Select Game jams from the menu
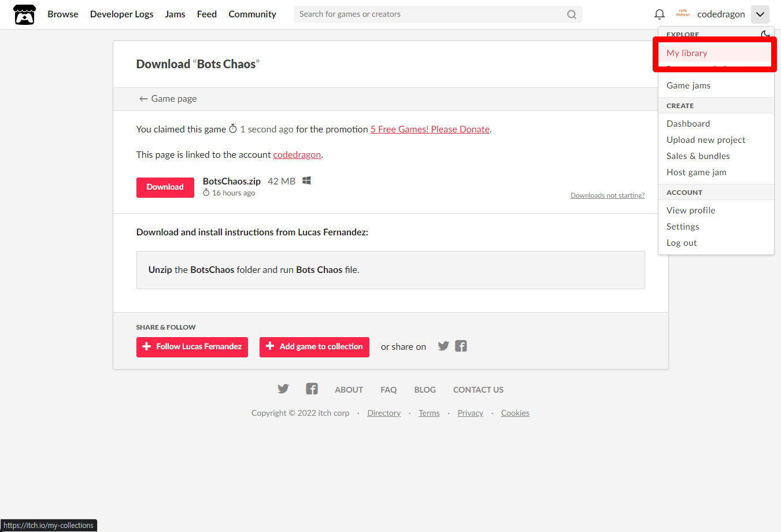 (x=716, y=86)
